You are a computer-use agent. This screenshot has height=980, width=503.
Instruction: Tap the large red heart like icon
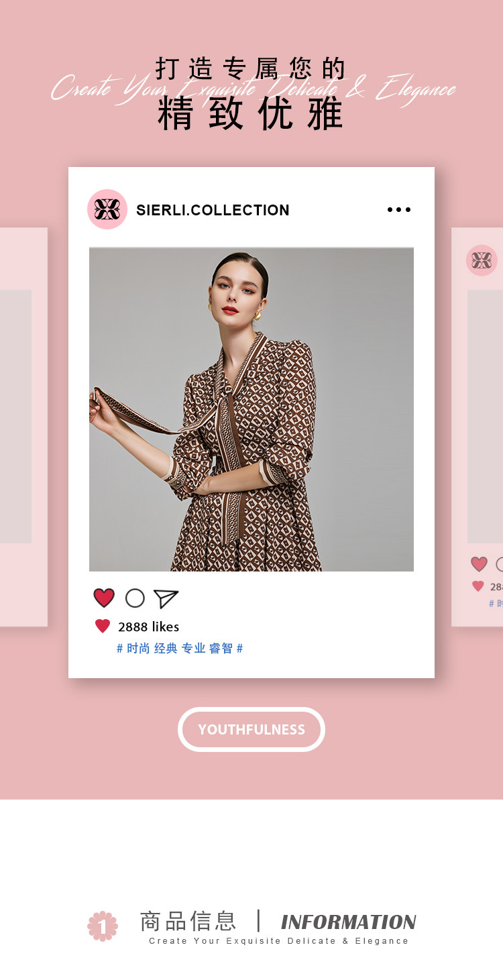104,598
